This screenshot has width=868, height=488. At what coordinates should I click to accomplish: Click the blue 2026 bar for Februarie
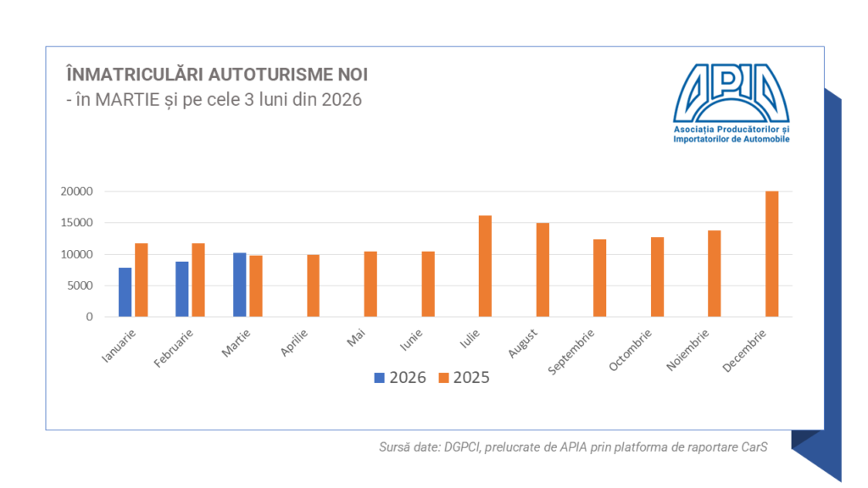[182, 289]
